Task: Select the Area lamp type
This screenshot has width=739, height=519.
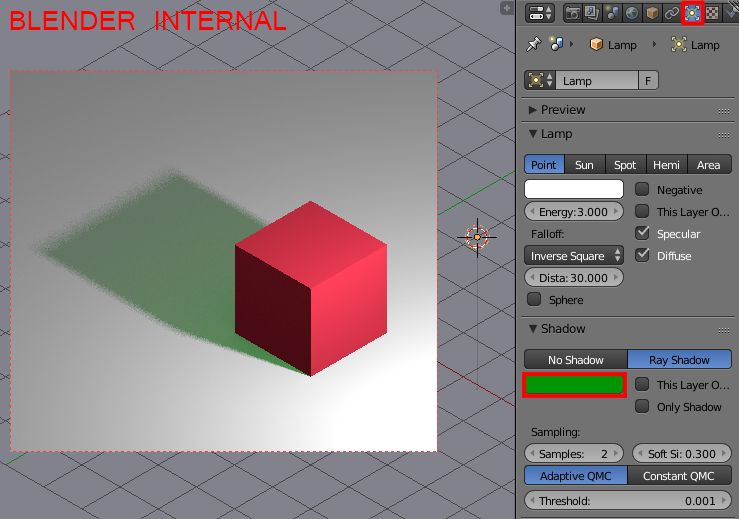Action: click(x=709, y=165)
